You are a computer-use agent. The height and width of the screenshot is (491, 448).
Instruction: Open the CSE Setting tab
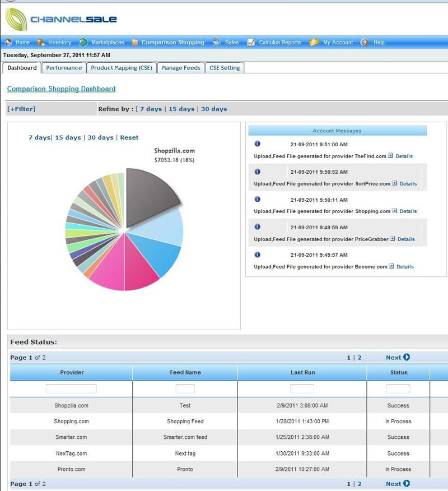[x=225, y=67]
